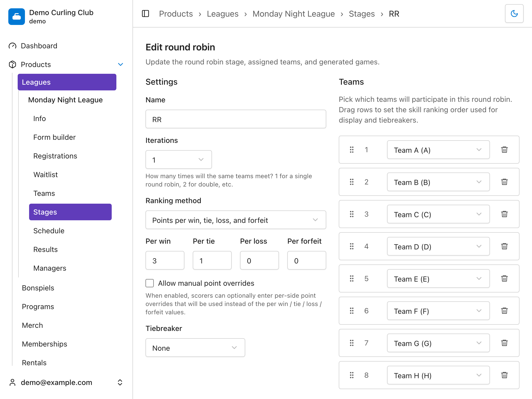The height and width of the screenshot is (399, 532).
Task: Focus the Per tie points field
Action: coord(212,260)
